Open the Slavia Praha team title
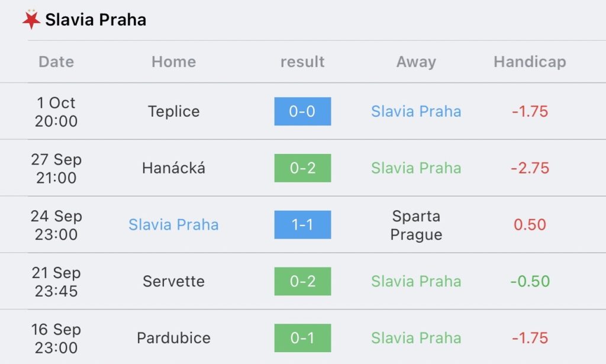 pyautogui.click(x=96, y=20)
